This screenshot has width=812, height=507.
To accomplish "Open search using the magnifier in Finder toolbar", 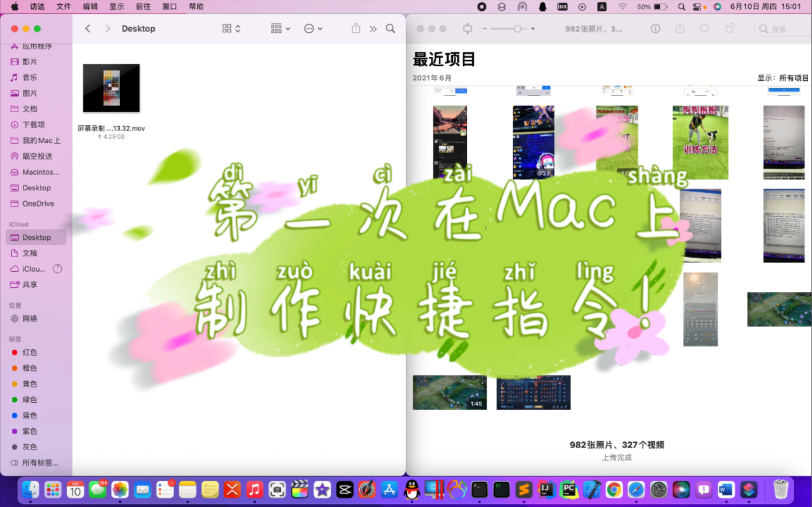I will point(390,28).
